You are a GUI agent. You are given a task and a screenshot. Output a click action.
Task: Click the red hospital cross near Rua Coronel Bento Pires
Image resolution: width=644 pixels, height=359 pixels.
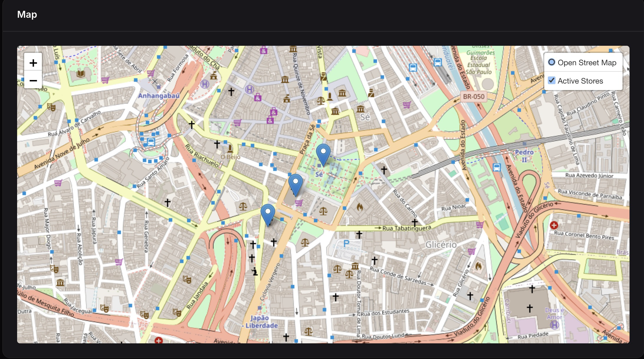(554, 226)
